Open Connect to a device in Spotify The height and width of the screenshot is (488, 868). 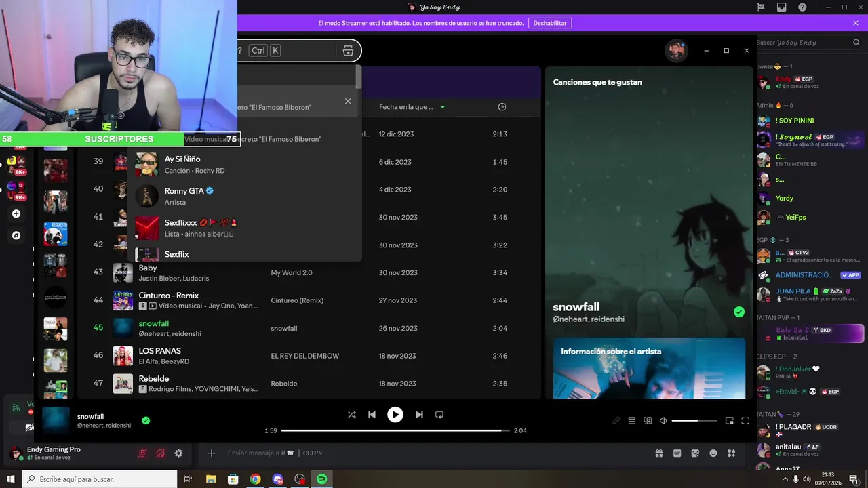pyautogui.click(x=648, y=421)
